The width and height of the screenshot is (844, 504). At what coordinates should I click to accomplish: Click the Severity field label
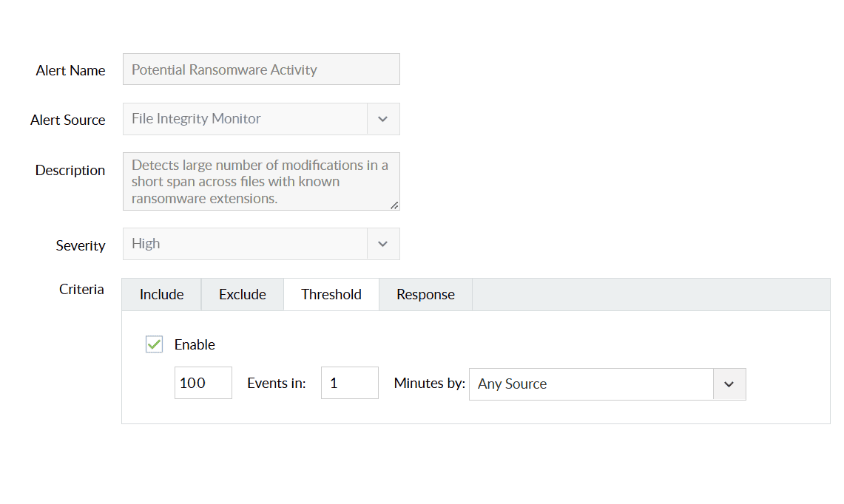point(80,245)
